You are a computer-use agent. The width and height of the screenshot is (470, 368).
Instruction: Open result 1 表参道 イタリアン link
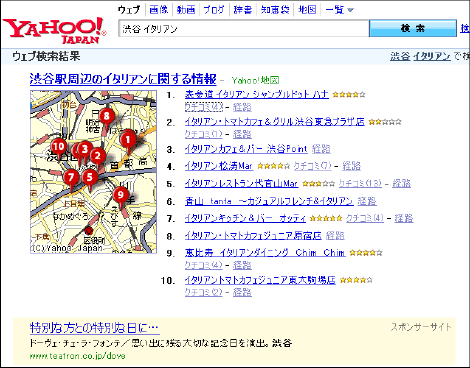coord(257,95)
